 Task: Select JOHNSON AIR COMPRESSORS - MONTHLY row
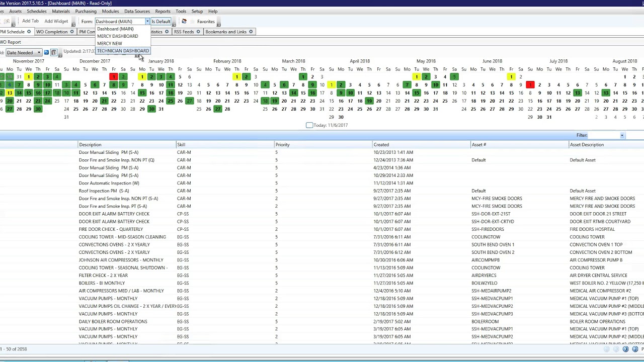(322, 260)
